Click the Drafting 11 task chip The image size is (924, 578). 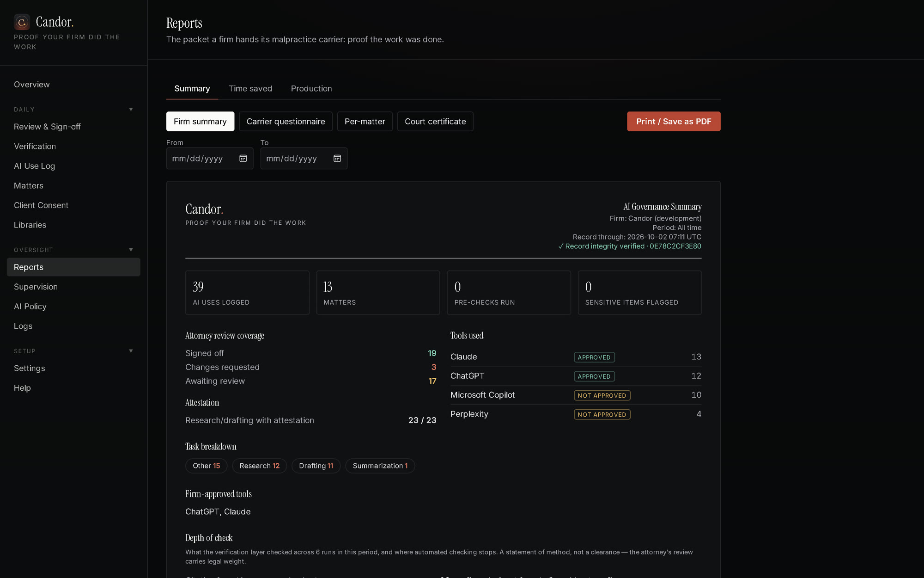316,466
